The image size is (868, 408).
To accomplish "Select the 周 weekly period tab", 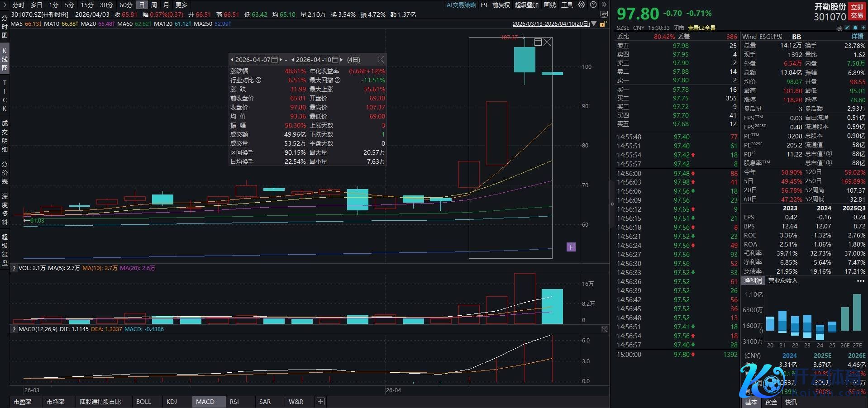I will pos(154,5).
